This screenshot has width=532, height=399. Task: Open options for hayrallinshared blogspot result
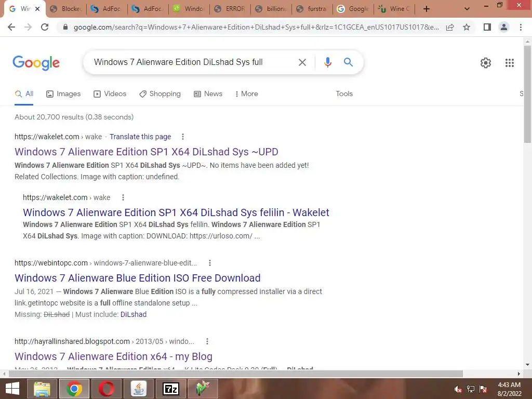207,341
